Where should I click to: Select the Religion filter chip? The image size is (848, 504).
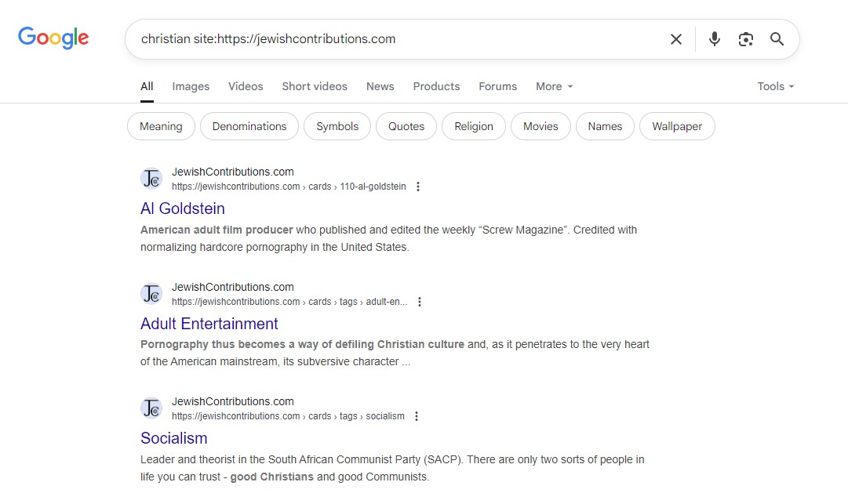(x=474, y=126)
